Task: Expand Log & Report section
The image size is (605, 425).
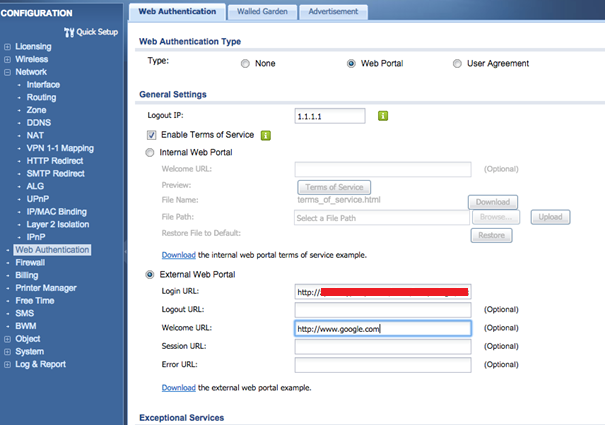Action: coord(8,365)
